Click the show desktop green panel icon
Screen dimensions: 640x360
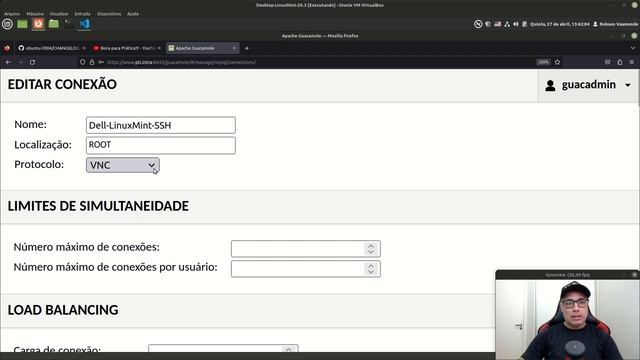click(22, 24)
